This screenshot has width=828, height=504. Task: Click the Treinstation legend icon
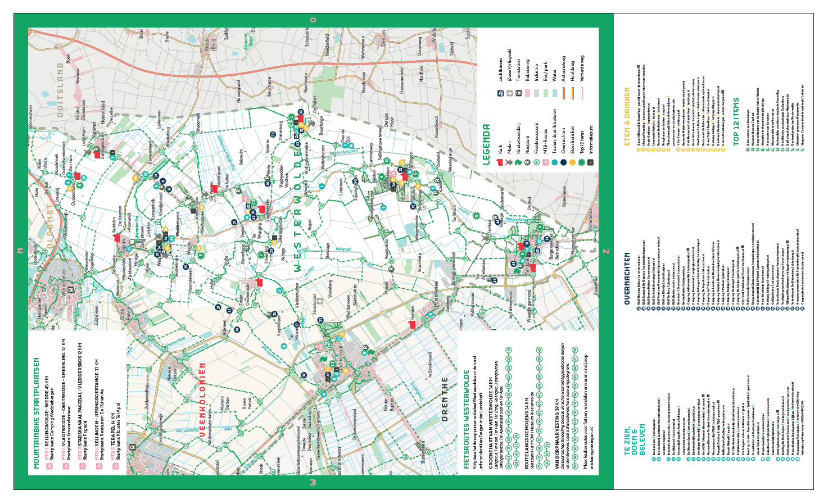pyautogui.click(x=518, y=93)
